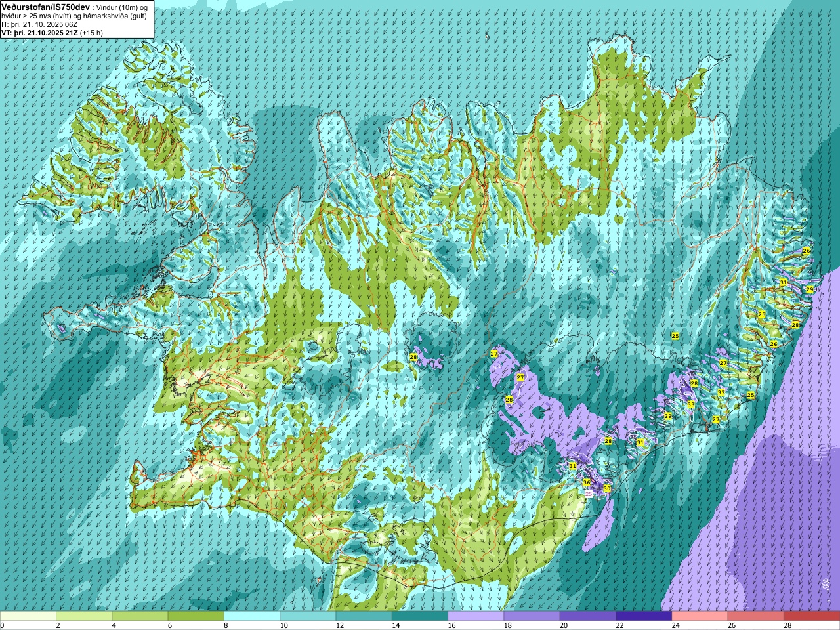
Task: Click the 20–22 m/s violet legend swatch
Action: pyautogui.click(x=588, y=616)
